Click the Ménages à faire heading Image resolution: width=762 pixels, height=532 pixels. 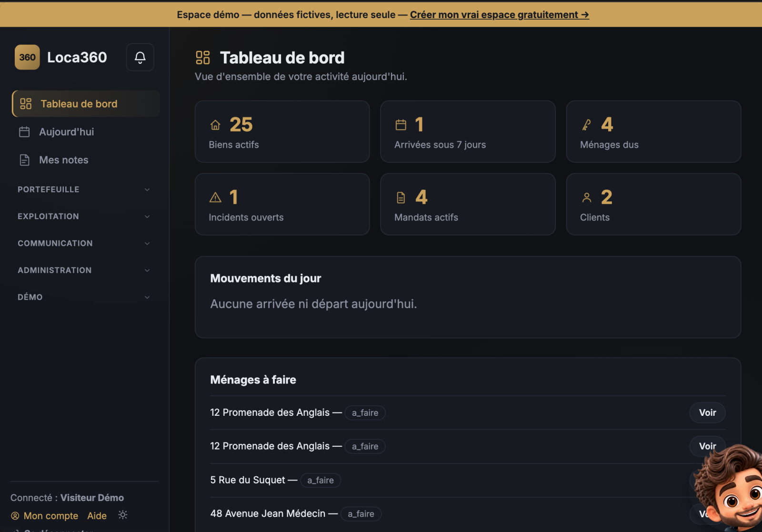pos(253,380)
